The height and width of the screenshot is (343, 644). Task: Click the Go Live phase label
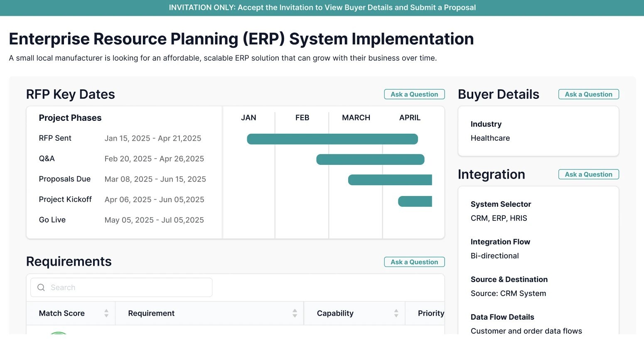(52, 220)
